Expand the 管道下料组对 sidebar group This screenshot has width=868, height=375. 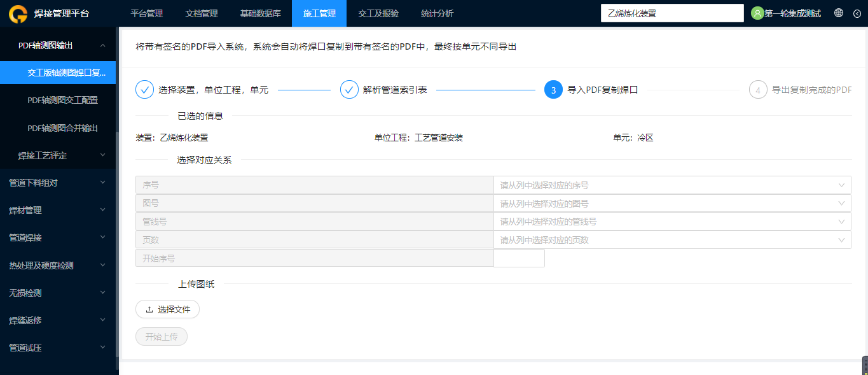tap(58, 183)
